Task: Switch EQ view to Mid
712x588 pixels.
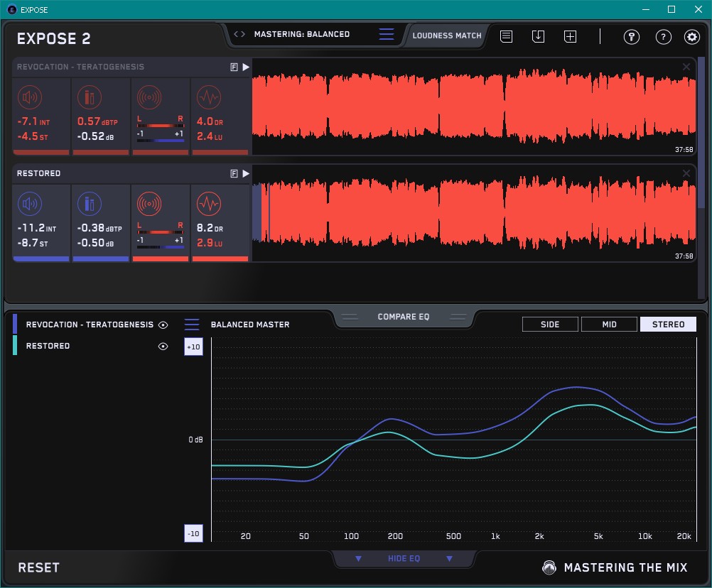Action: coord(609,325)
